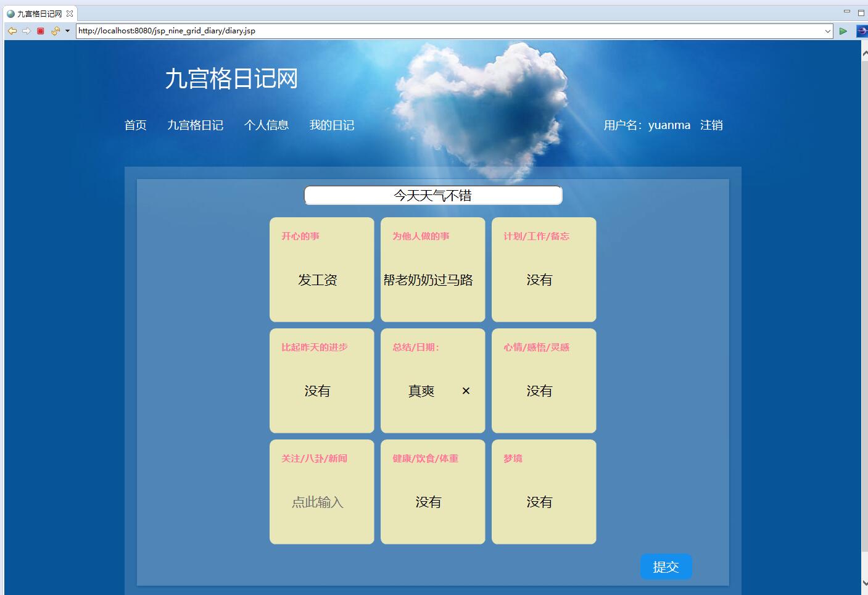Click the 个人信息 navigation entry

pos(267,125)
